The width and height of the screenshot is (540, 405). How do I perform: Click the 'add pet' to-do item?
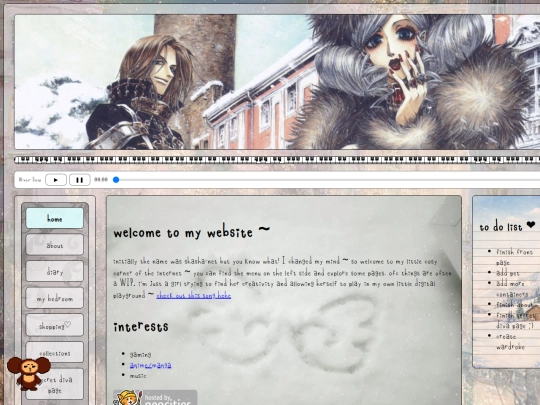pyautogui.click(x=508, y=273)
